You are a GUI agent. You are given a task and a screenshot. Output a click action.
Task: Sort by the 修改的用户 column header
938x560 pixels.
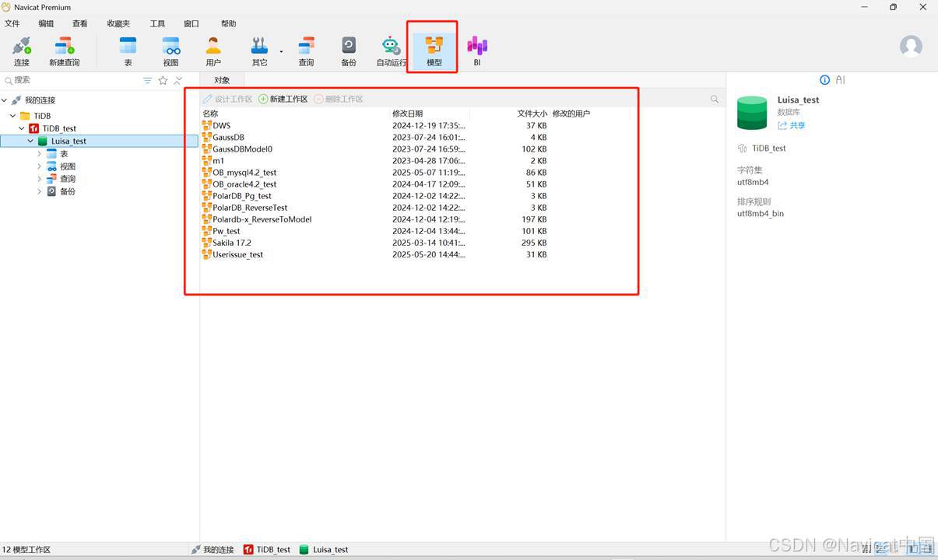pyautogui.click(x=589, y=114)
